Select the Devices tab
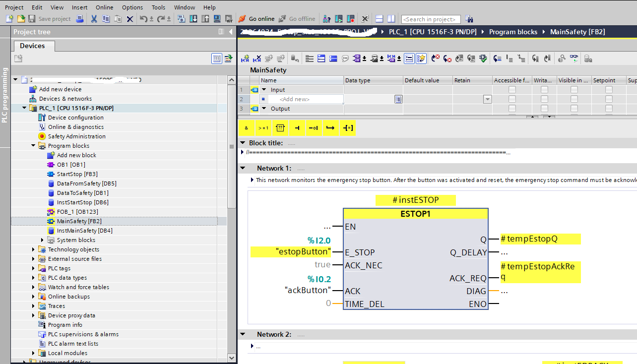Screen dimensions: 637x364 [x=32, y=46]
